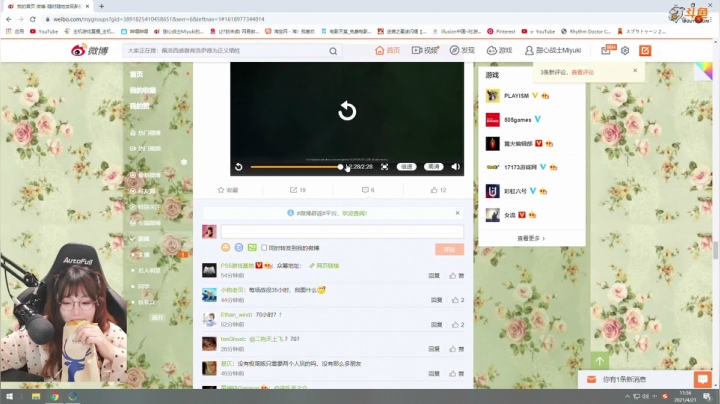Viewport: 720px width, 404px height.
Task: Click the green back-to-top arrow
Action: (x=599, y=361)
